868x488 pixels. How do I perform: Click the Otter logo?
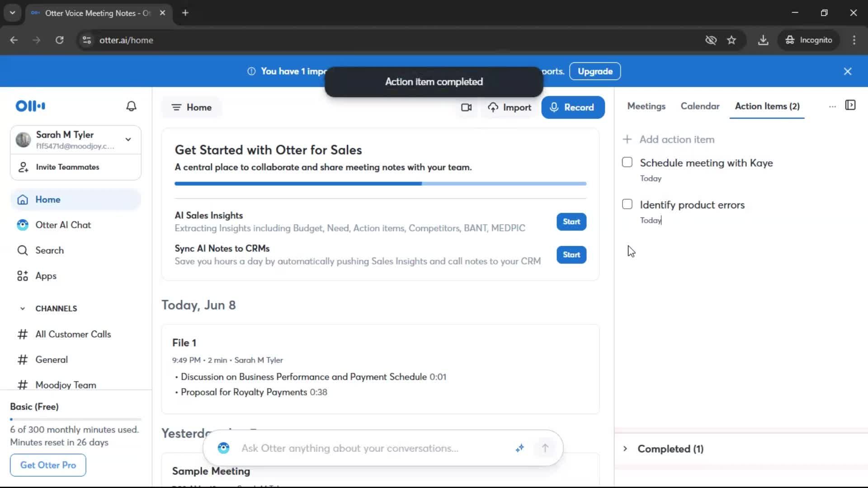(x=30, y=106)
